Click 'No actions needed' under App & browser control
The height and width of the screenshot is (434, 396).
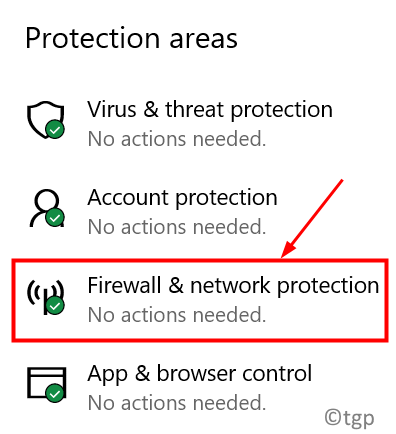(x=177, y=403)
